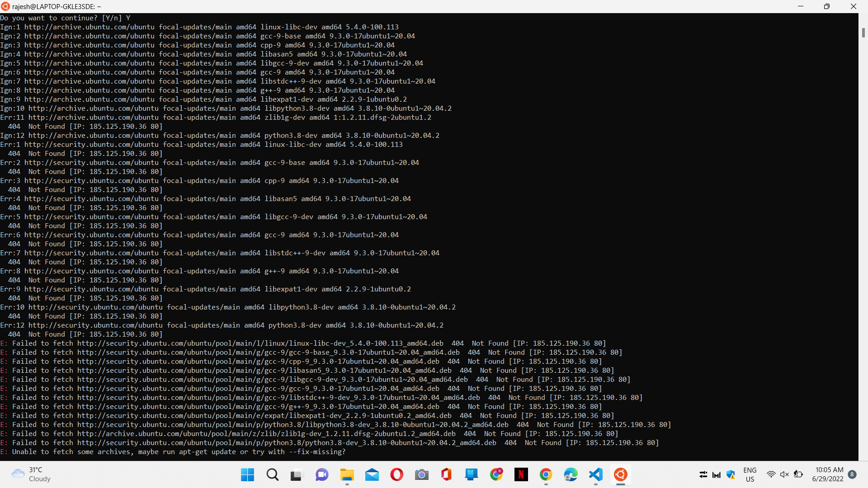This screenshot has height=488, width=868.
Task: Open Windows Security from the system tray
Action: pos(731,474)
